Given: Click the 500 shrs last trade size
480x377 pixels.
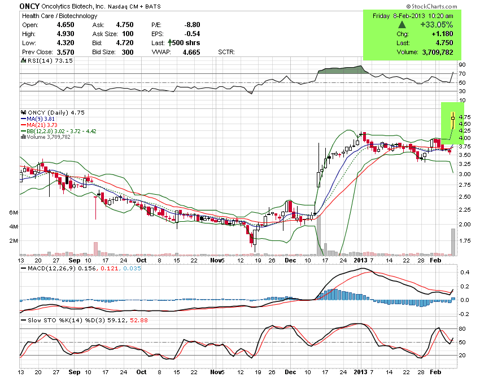Looking at the screenshot, I should point(186,43).
